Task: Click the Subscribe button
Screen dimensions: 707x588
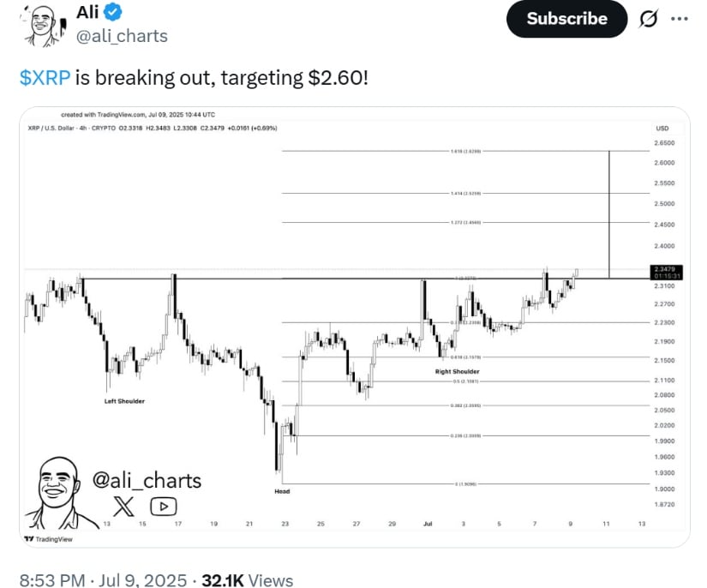Action: point(566,19)
